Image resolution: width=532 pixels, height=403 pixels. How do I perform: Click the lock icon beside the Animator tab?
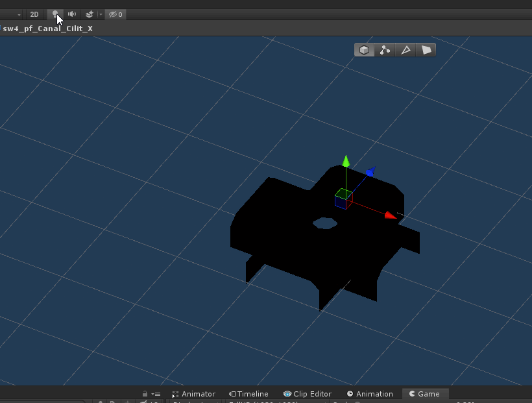point(144,393)
